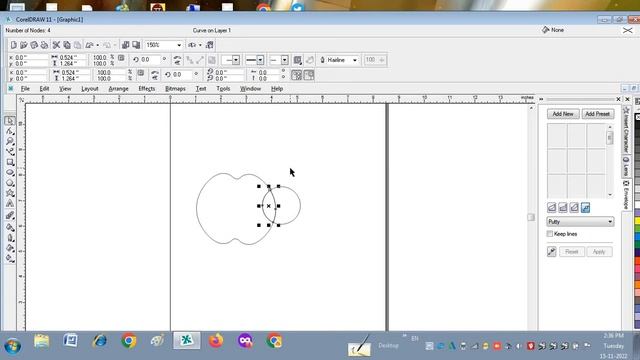Select the Interactive Blend tool in toolbox
The image size is (640, 360).
[10, 216]
